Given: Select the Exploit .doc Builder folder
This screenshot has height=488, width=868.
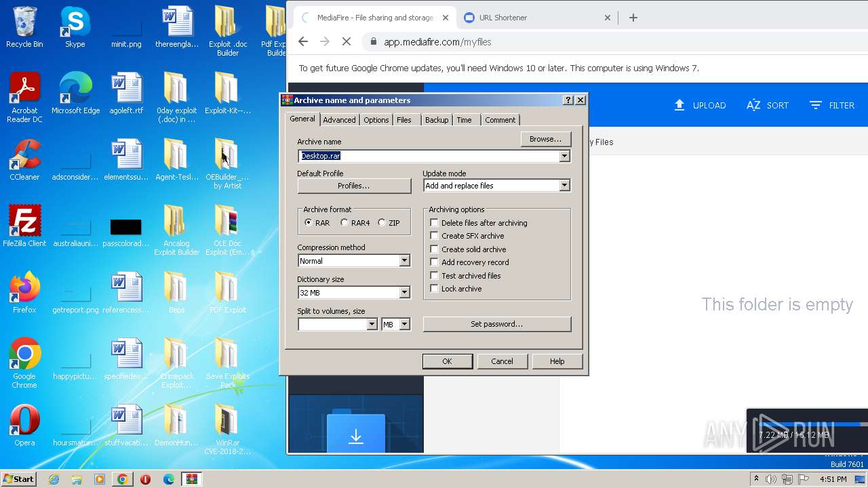Looking at the screenshot, I should click(228, 31).
